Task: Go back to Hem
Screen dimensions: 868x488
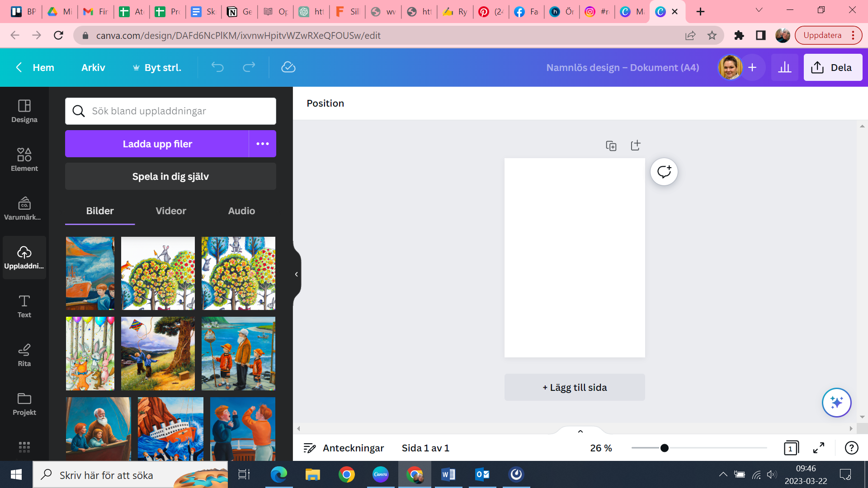Action: coord(35,67)
